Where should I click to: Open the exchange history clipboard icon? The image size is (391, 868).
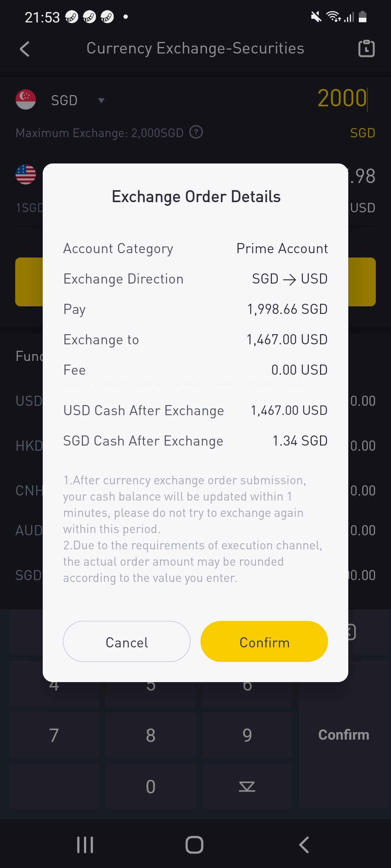point(366,48)
